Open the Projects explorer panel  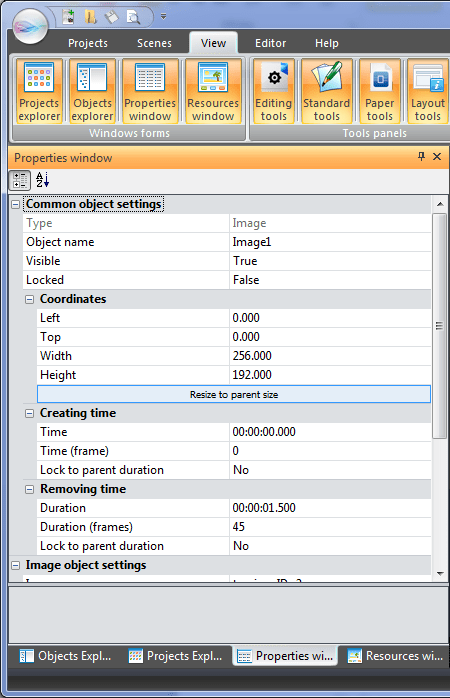(39, 91)
